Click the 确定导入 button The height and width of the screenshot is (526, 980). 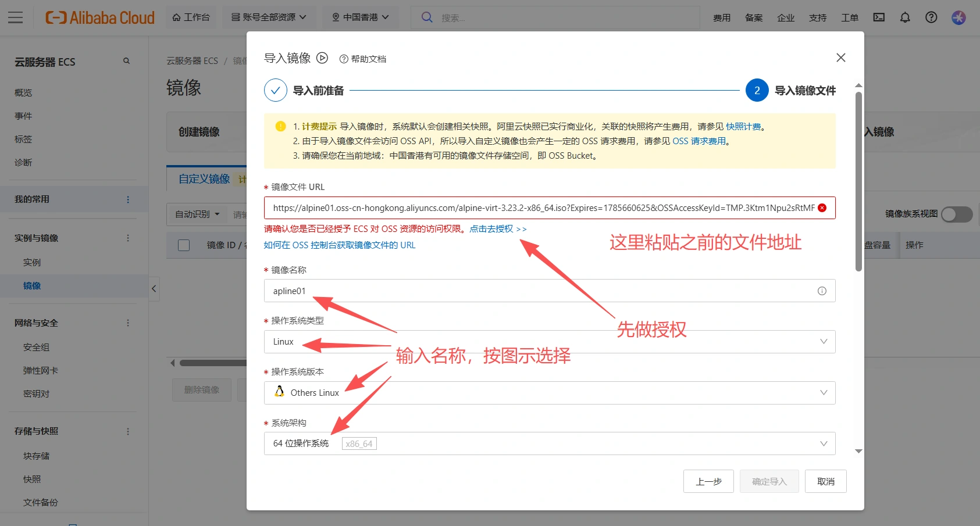pos(769,481)
